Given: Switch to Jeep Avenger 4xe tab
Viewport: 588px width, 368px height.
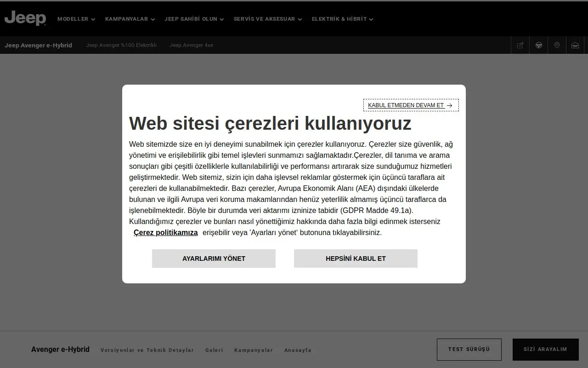Looking at the screenshot, I should tap(191, 45).
